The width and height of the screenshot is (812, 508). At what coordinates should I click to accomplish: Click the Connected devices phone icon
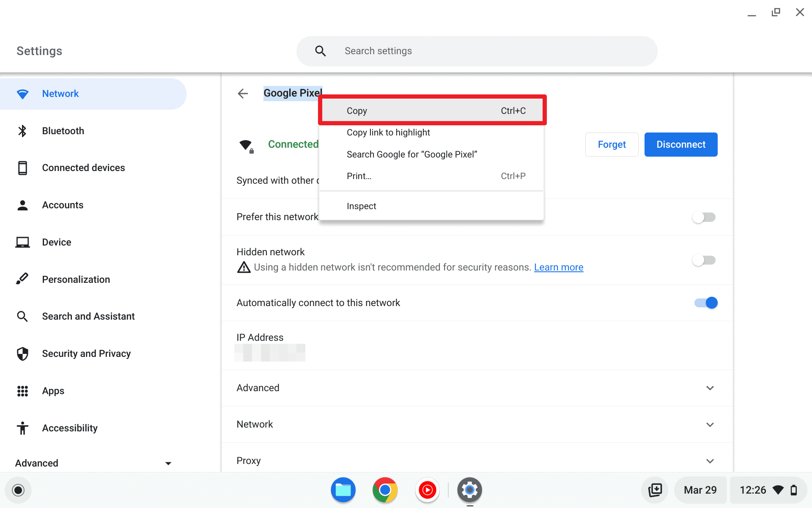click(22, 168)
